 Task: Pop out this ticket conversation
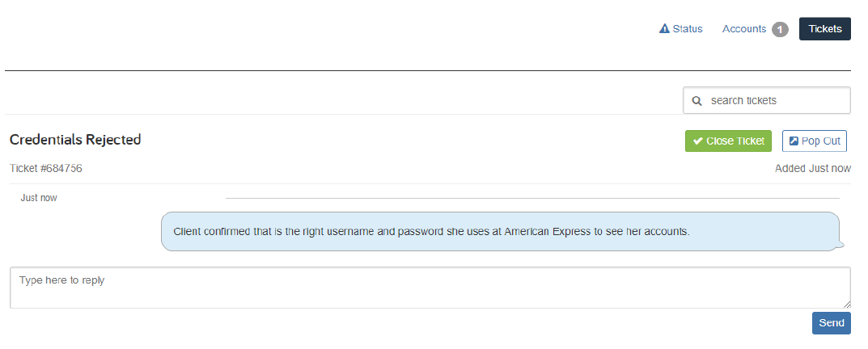pyautogui.click(x=815, y=141)
